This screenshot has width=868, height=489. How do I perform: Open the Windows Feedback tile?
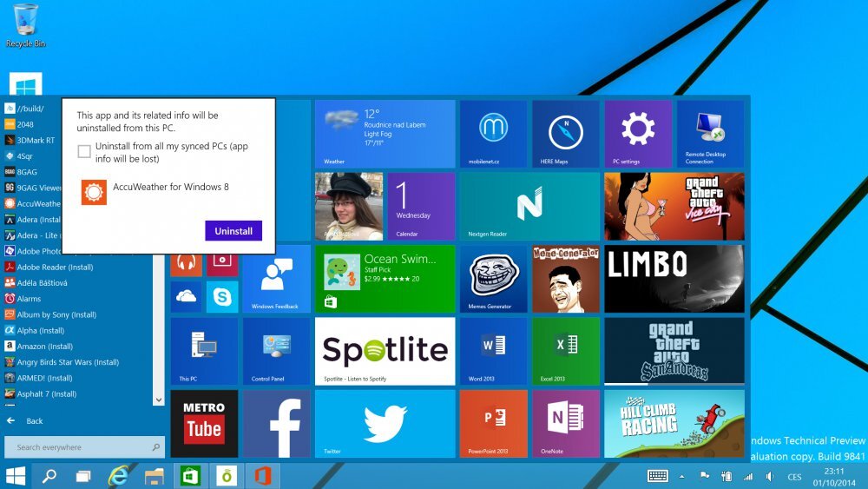click(276, 279)
